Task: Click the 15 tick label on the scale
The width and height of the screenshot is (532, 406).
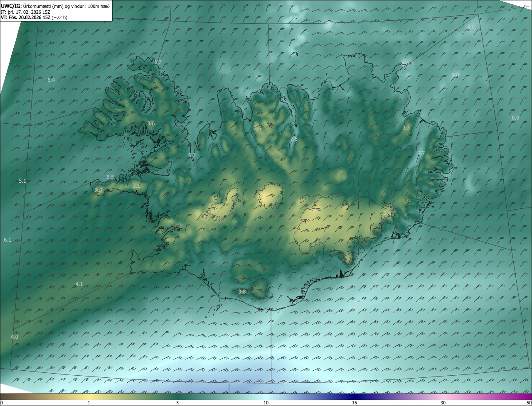Action: tap(355, 403)
